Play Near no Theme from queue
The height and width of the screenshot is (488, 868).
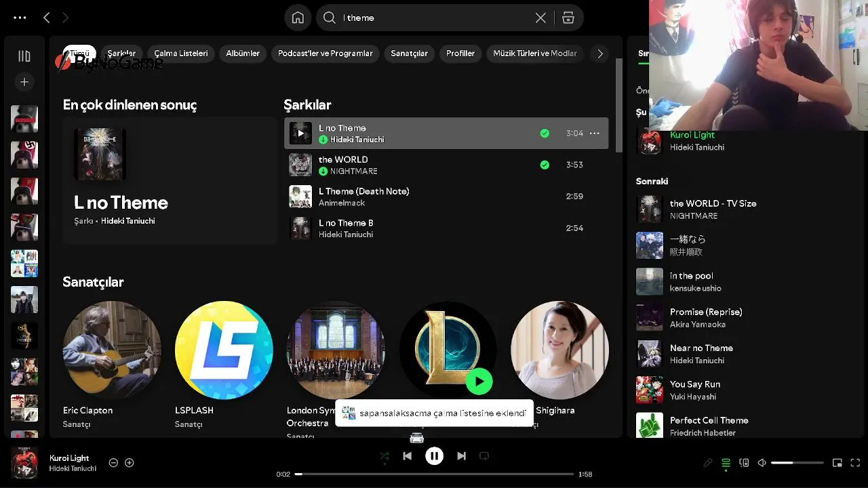pos(746,354)
